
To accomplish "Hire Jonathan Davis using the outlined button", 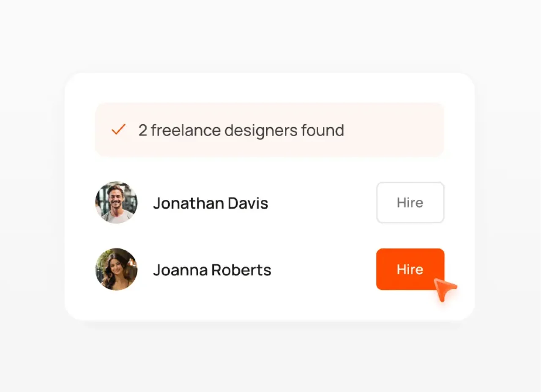I will [410, 202].
